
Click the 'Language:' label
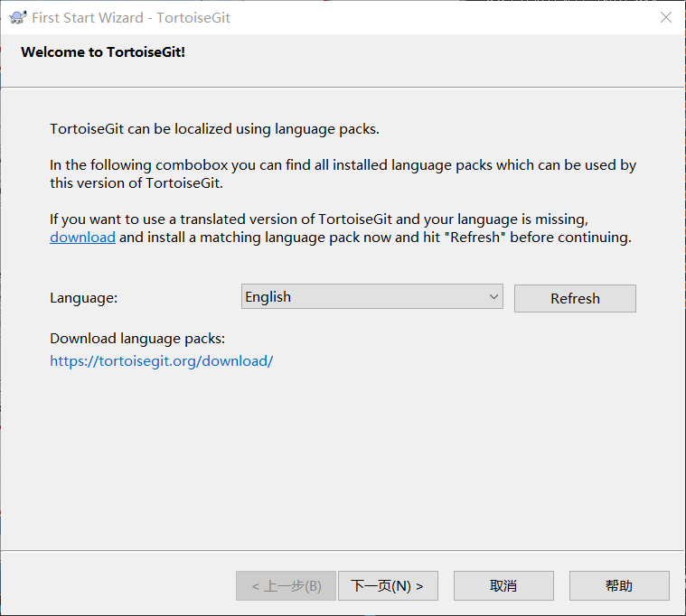pyautogui.click(x=83, y=298)
